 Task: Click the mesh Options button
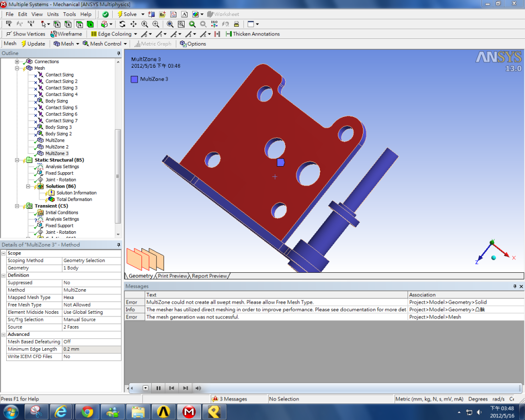(x=193, y=44)
